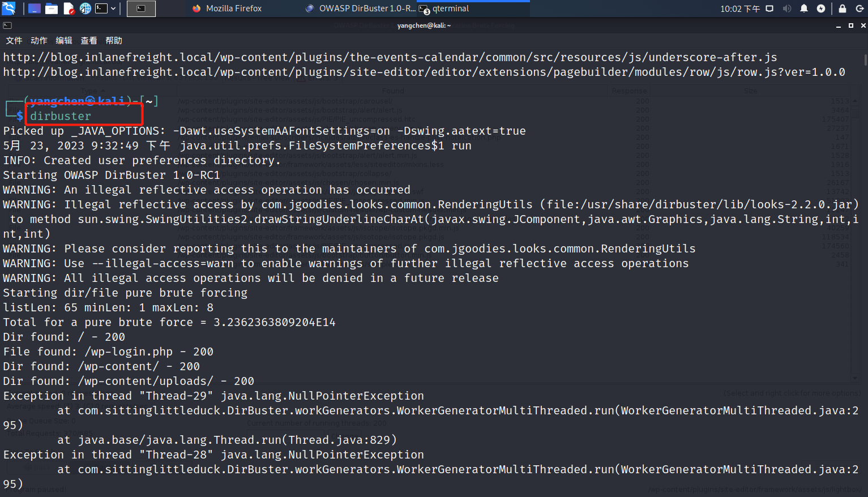Click 'All illegal access operations will be denied' line
The height and width of the screenshot is (497, 868).
(x=251, y=278)
